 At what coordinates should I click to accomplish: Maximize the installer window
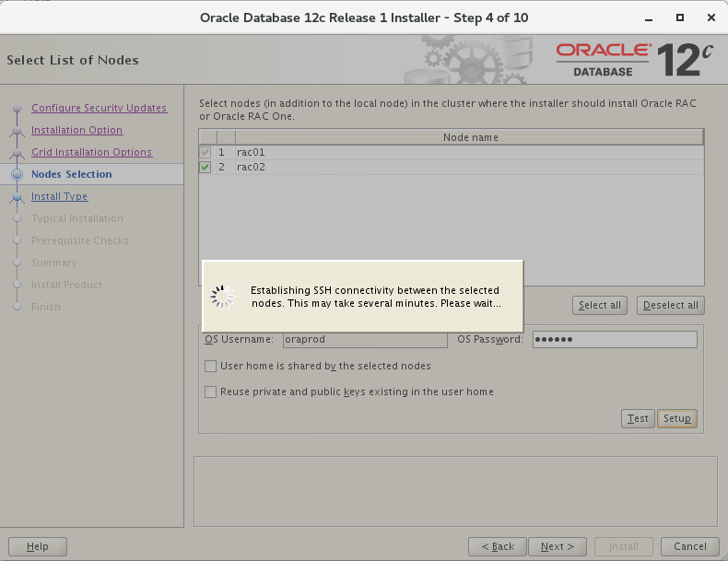(680, 18)
